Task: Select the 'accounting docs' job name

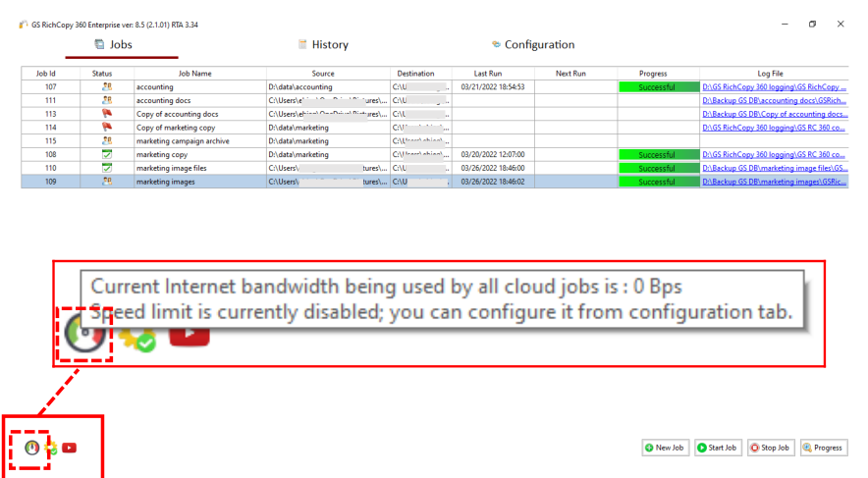Action: click(163, 100)
